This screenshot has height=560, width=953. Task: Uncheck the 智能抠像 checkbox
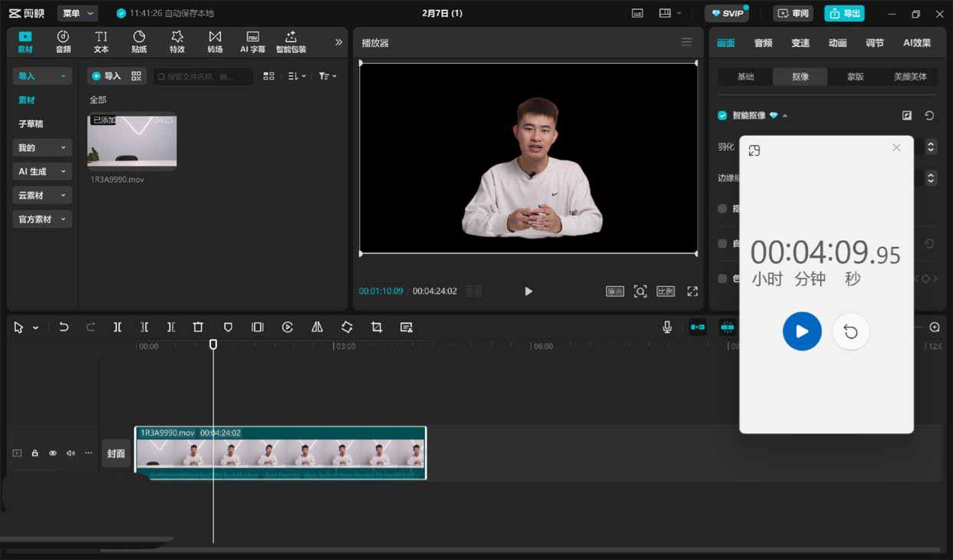coord(722,116)
